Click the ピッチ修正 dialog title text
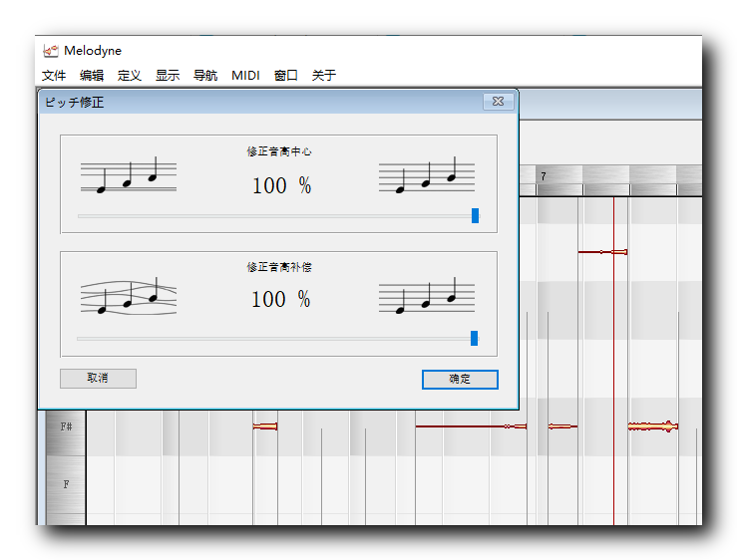This screenshot has width=737, height=560. pyautogui.click(x=74, y=103)
